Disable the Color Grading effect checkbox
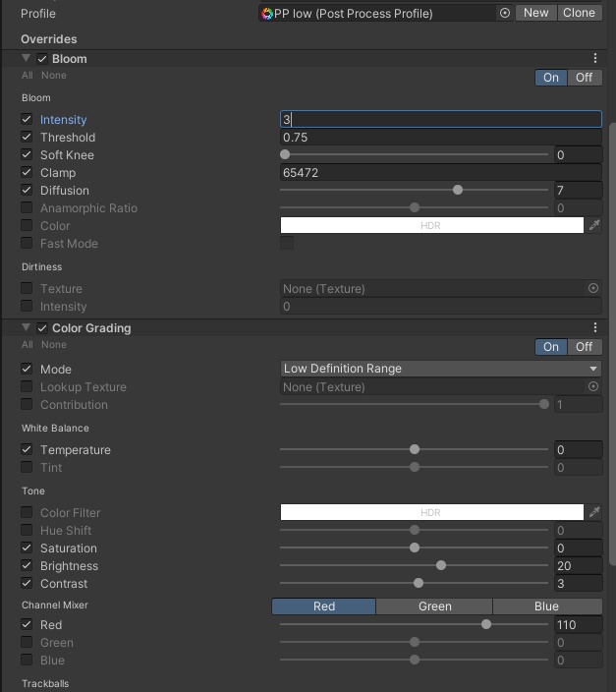The width and height of the screenshot is (616, 692). (42, 328)
